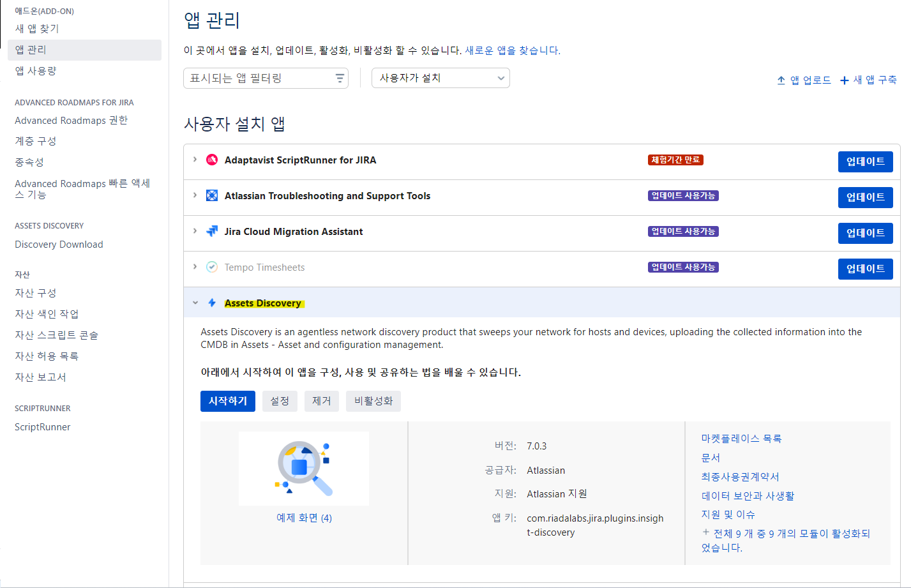The image size is (911, 588).
Task: Click the 체험기간 만료 badge
Action: point(675,160)
